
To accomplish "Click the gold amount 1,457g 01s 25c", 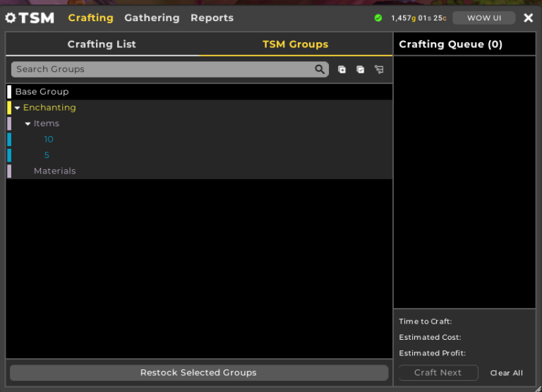I will (x=418, y=18).
